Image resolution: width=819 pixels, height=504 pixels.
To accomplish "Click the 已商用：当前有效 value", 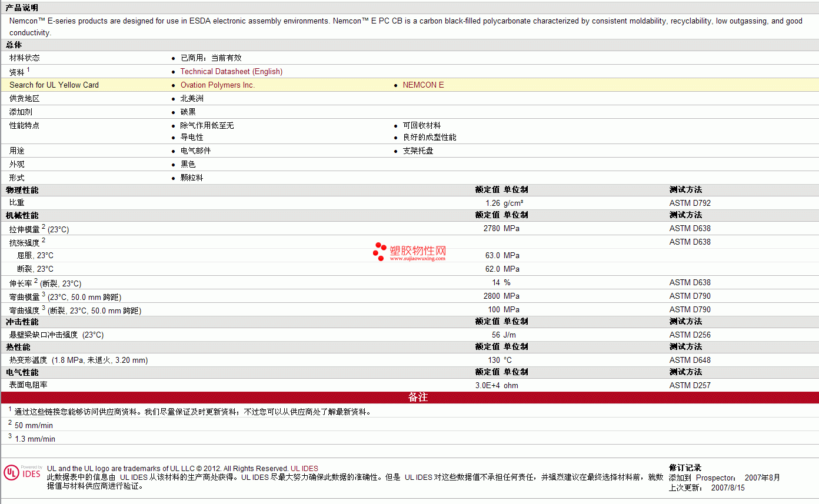I will coord(211,58).
